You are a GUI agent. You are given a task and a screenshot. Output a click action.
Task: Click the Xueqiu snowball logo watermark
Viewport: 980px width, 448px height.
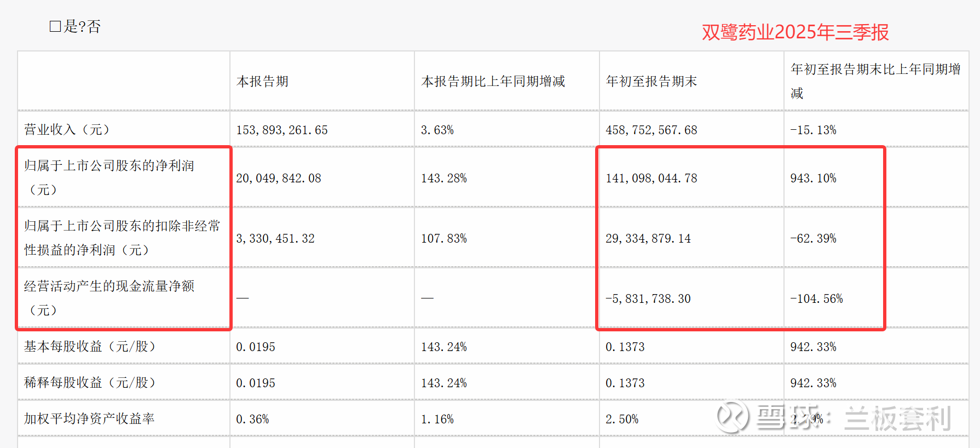pos(732,417)
